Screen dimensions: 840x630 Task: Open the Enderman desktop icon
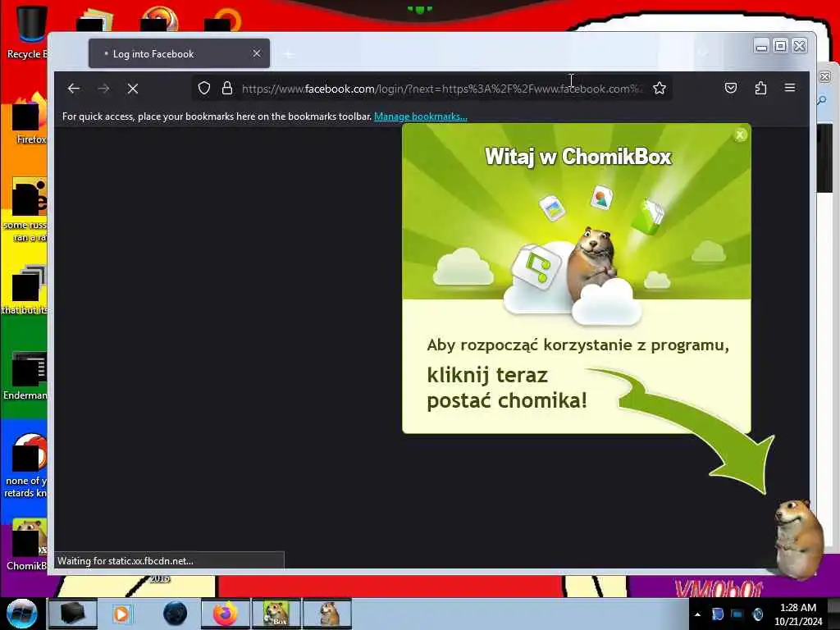[x=27, y=375]
